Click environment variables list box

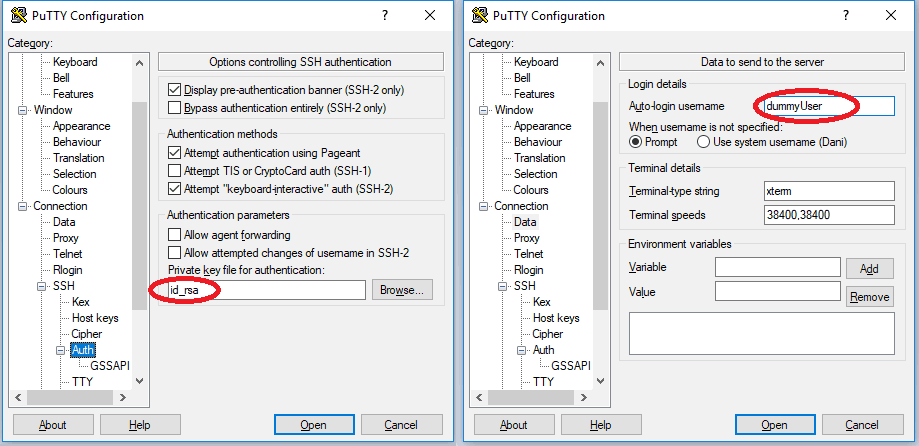coord(762,333)
